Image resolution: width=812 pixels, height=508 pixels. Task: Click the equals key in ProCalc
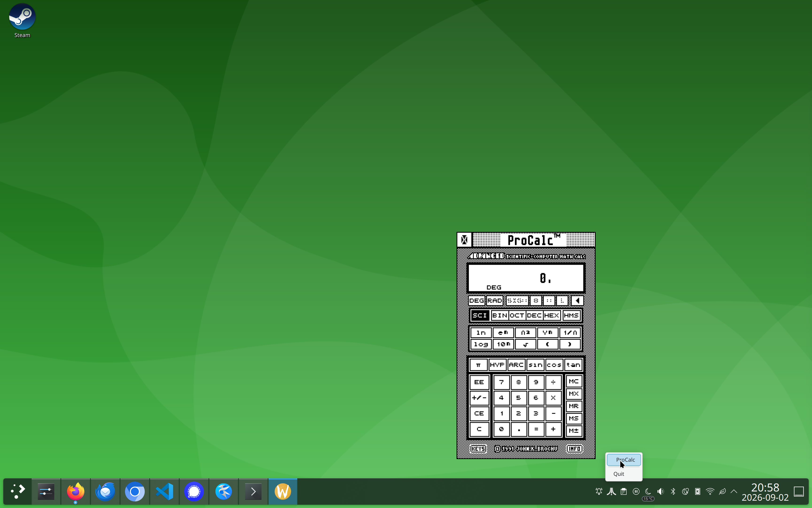(x=536, y=429)
